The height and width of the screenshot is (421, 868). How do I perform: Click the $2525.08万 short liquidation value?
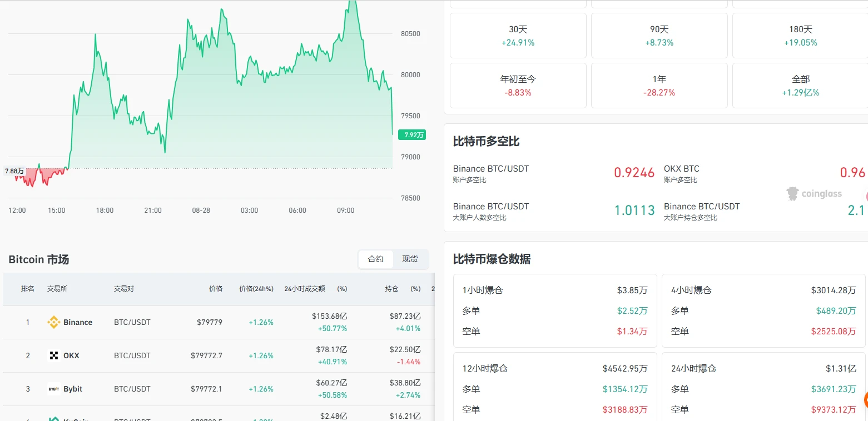click(834, 331)
